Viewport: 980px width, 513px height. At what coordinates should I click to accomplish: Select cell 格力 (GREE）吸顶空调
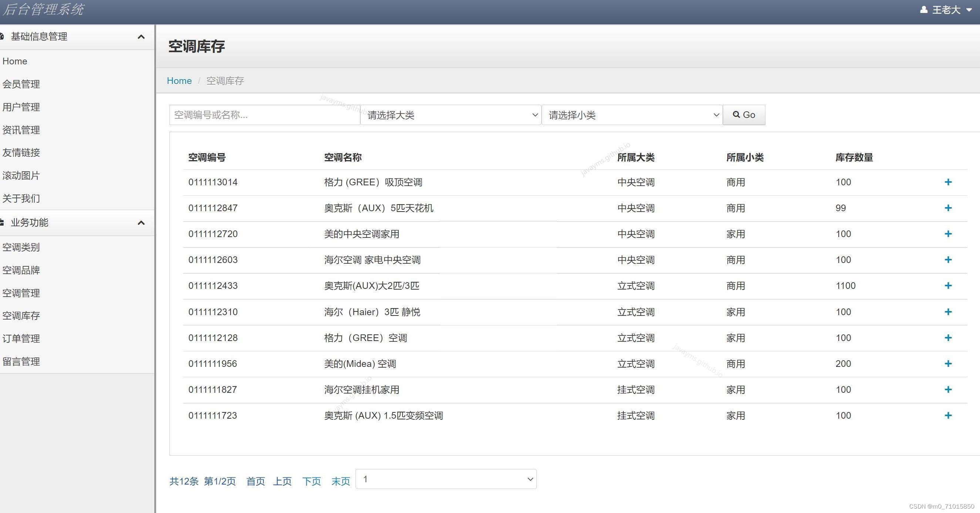coord(373,182)
